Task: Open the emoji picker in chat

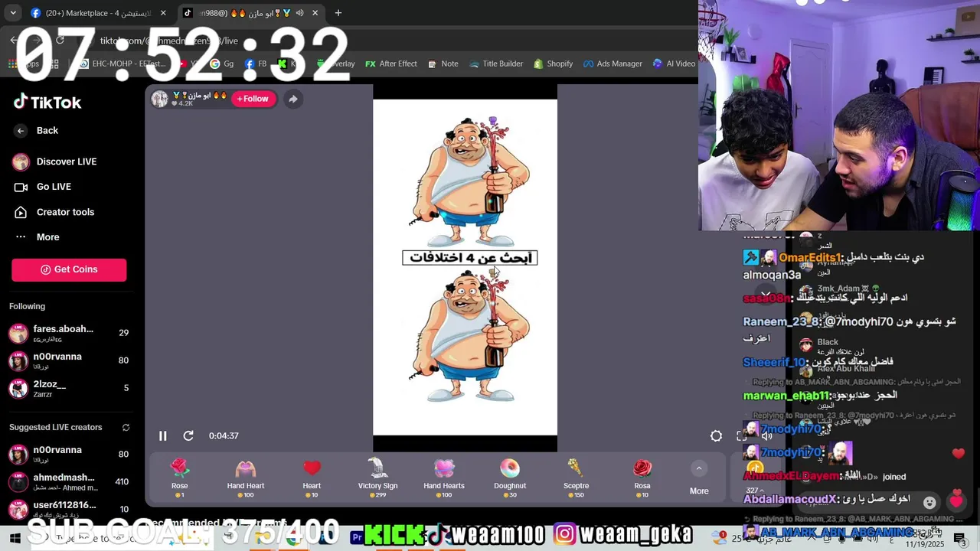Action: point(929,502)
